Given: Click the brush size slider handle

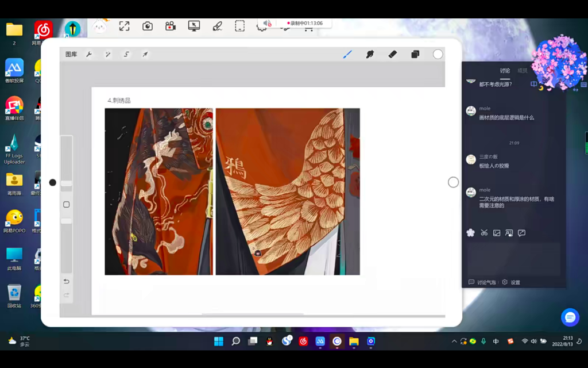Looking at the screenshot, I should pos(67,183).
